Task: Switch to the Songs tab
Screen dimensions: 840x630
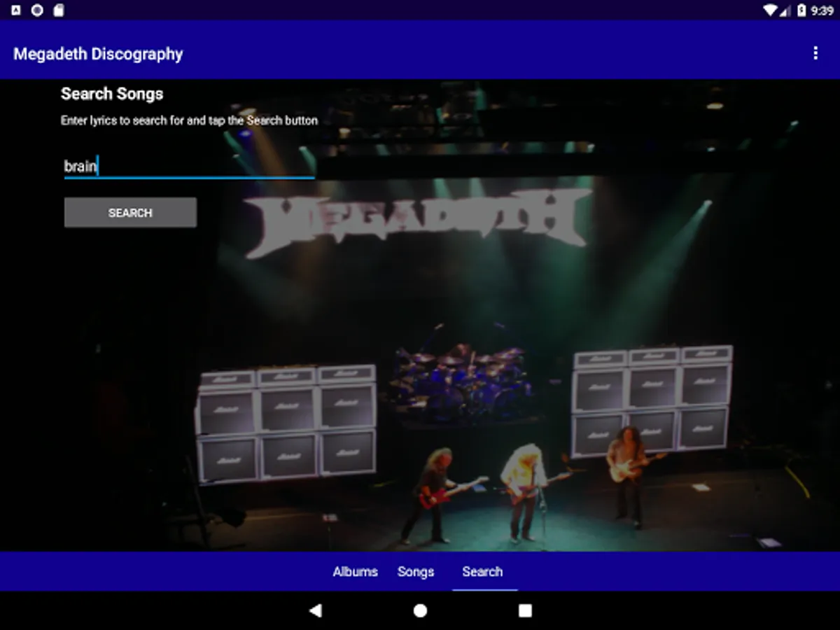Action: click(x=416, y=572)
